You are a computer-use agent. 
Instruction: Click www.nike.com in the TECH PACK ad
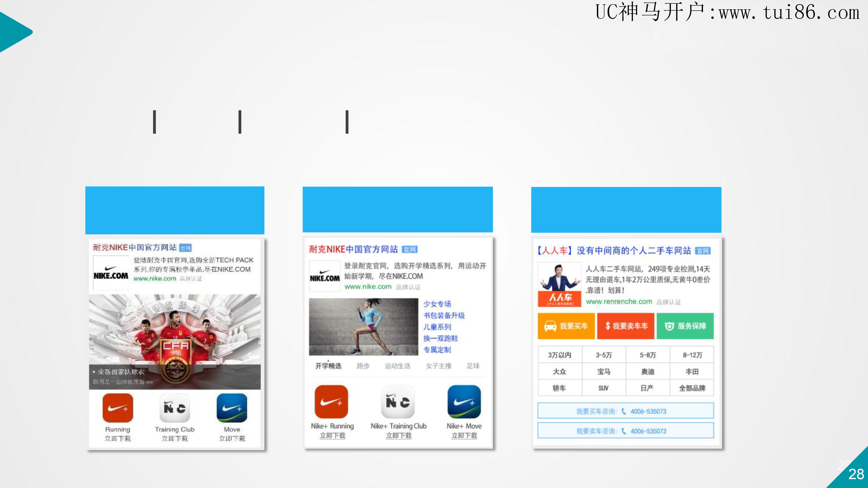click(155, 279)
